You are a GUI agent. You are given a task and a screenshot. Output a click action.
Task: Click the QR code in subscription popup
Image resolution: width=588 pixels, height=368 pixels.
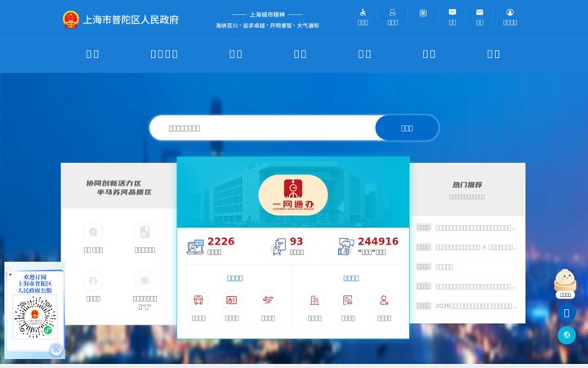click(x=35, y=317)
